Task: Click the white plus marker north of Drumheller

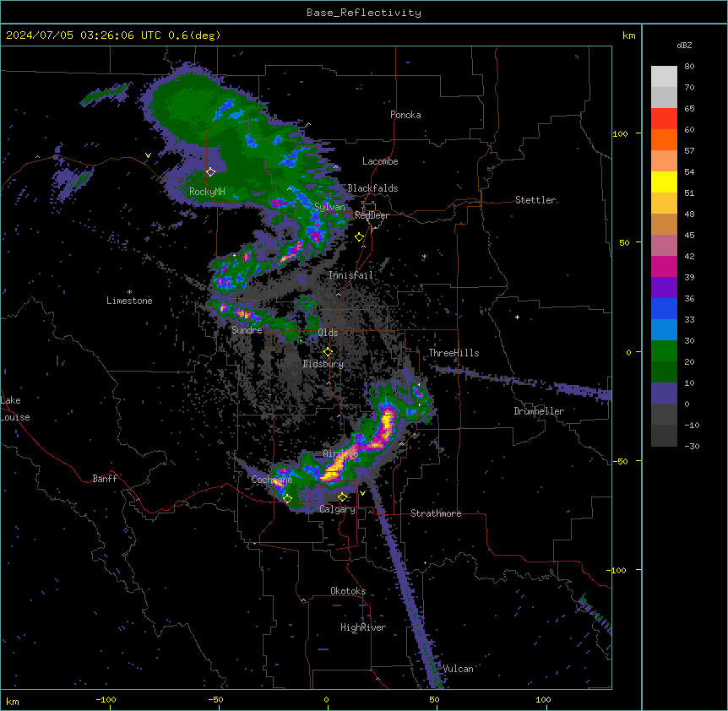Action: click(517, 317)
